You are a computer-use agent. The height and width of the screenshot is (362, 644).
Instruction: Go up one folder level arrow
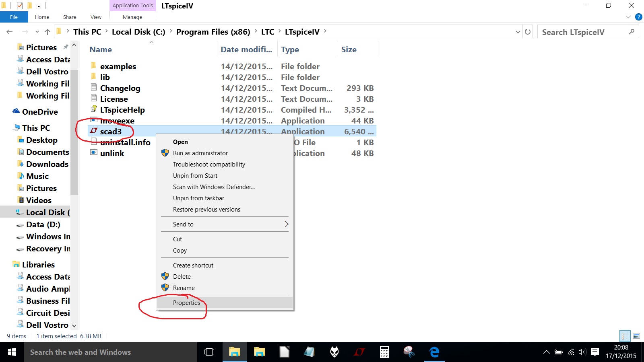(47, 32)
